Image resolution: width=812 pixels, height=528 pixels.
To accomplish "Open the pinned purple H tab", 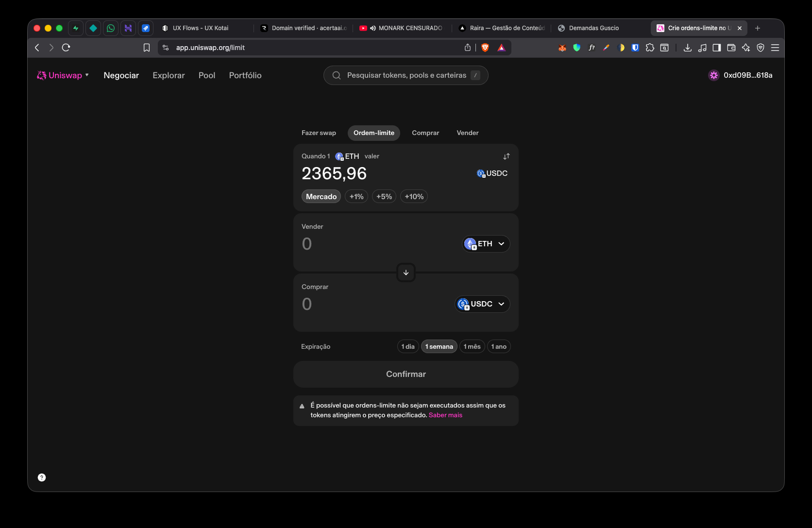I will [128, 28].
